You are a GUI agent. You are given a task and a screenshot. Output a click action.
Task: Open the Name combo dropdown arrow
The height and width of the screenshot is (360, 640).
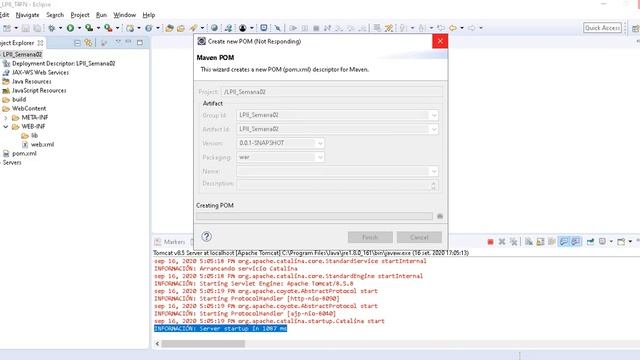(434, 171)
